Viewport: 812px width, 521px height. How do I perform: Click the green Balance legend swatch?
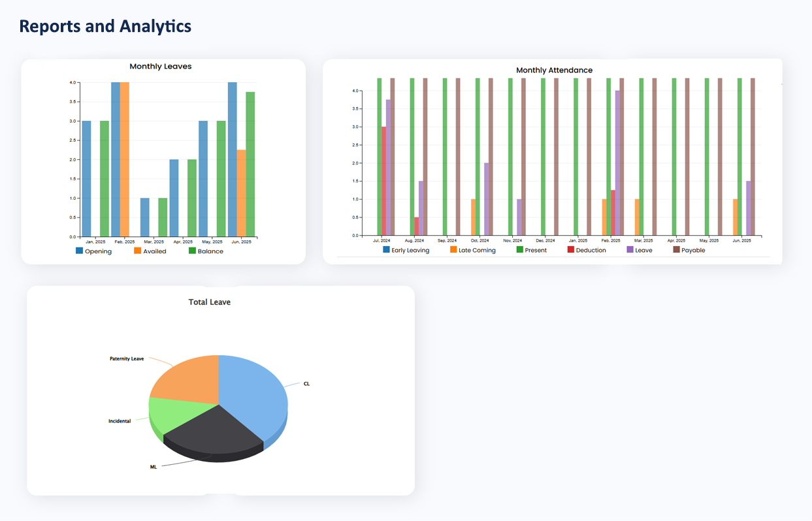coord(193,251)
